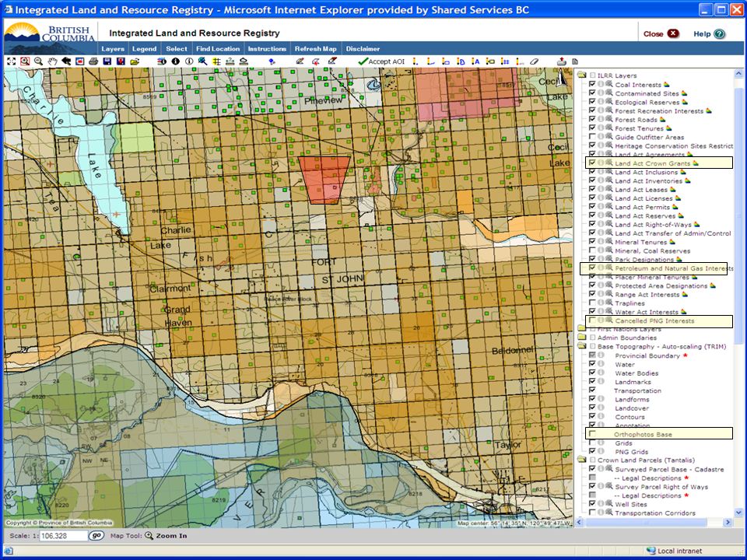This screenshot has height=560, width=747.
Task: Open the Layers menu tab
Action: (113, 48)
